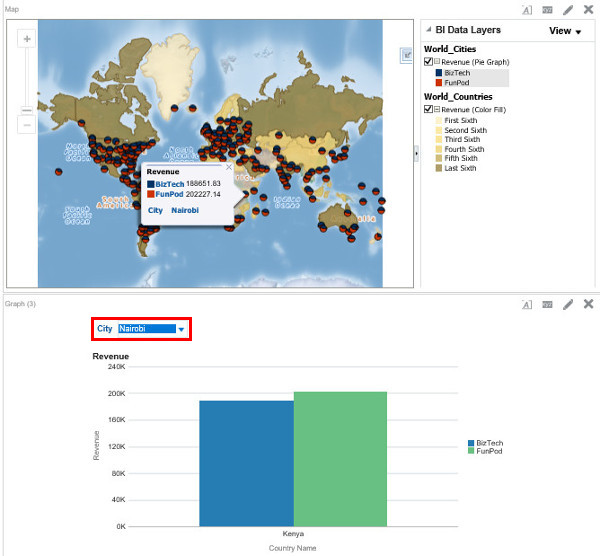600x556 pixels.
Task: Click the green FunPod bar in graph
Action: pyautogui.click(x=340, y=459)
